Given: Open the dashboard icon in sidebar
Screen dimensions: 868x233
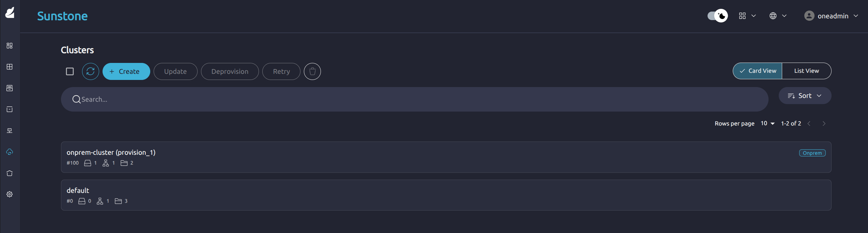Looking at the screenshot, I should coord(10,46).
